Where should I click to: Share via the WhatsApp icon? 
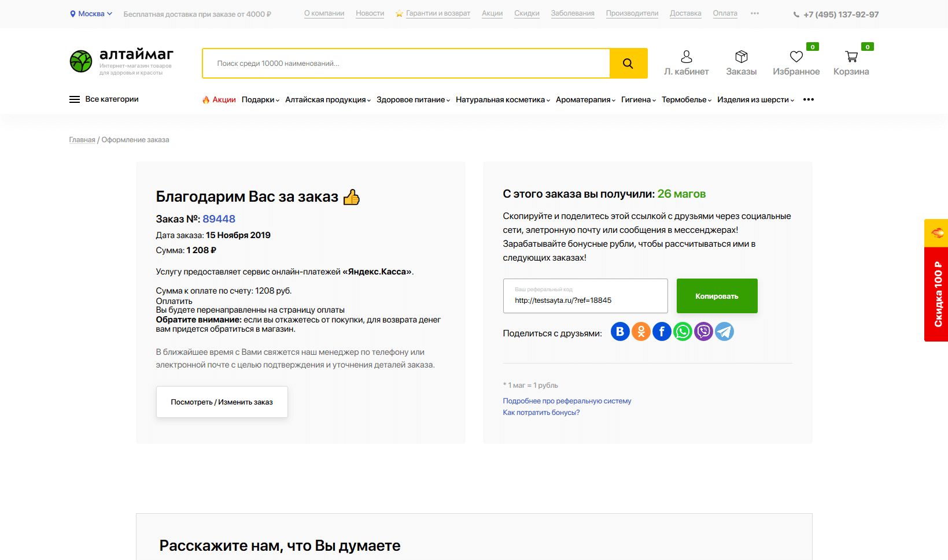[x=683, y=332]
